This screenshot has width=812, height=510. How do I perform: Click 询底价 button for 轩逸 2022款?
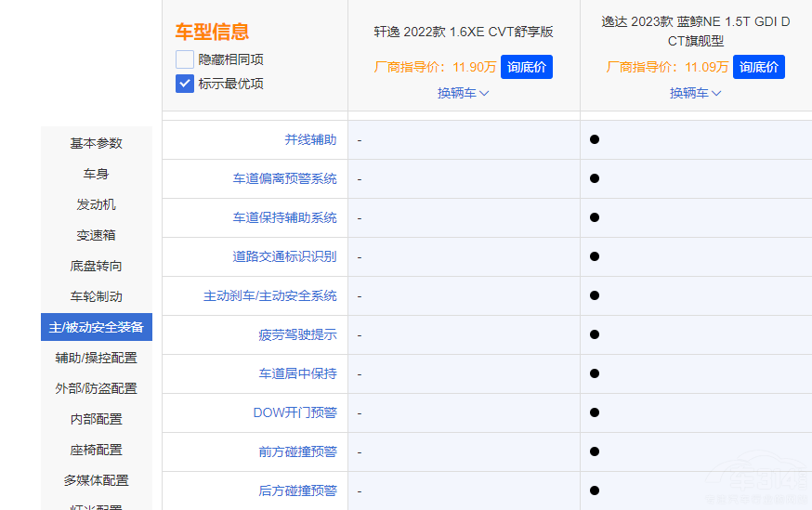click(527, 67)
